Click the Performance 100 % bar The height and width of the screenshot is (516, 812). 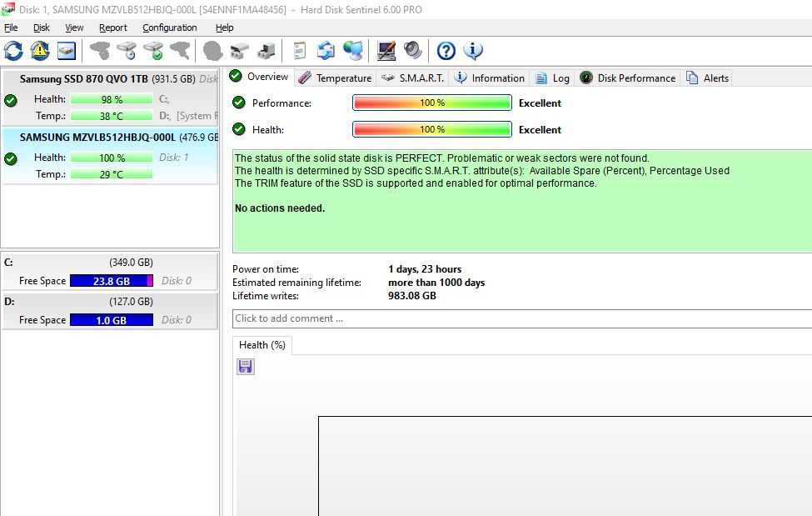[432, 103]
